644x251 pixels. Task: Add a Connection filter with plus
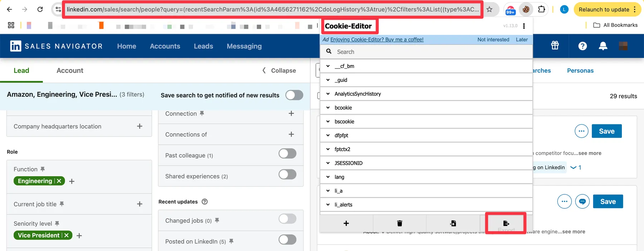[291, 113]
